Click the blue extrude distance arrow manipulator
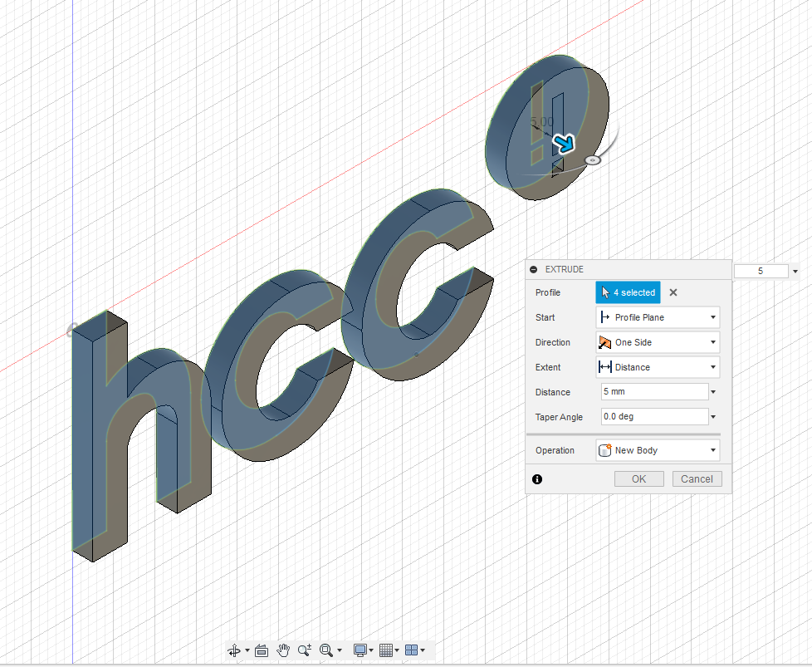 click(x=564, y=143)
